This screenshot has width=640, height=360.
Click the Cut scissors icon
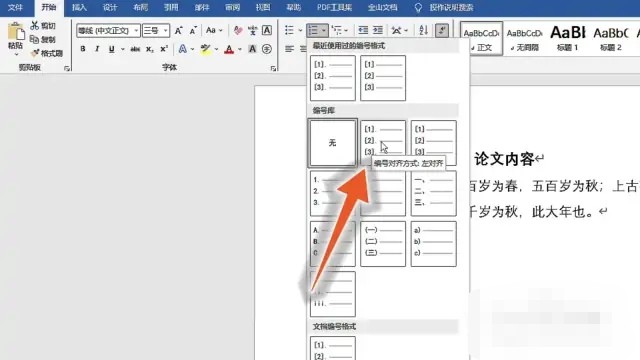point(35,26)
